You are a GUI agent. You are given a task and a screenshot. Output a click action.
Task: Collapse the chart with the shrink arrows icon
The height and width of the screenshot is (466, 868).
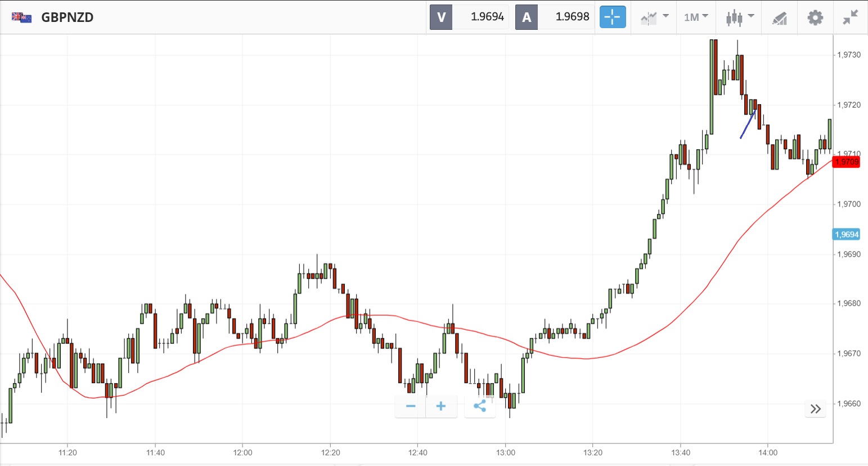[x=850, y=17]
